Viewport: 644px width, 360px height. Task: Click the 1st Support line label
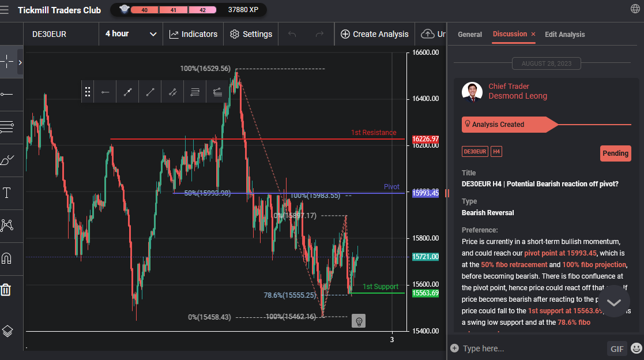pyautogui.click(x=381, y=286)
